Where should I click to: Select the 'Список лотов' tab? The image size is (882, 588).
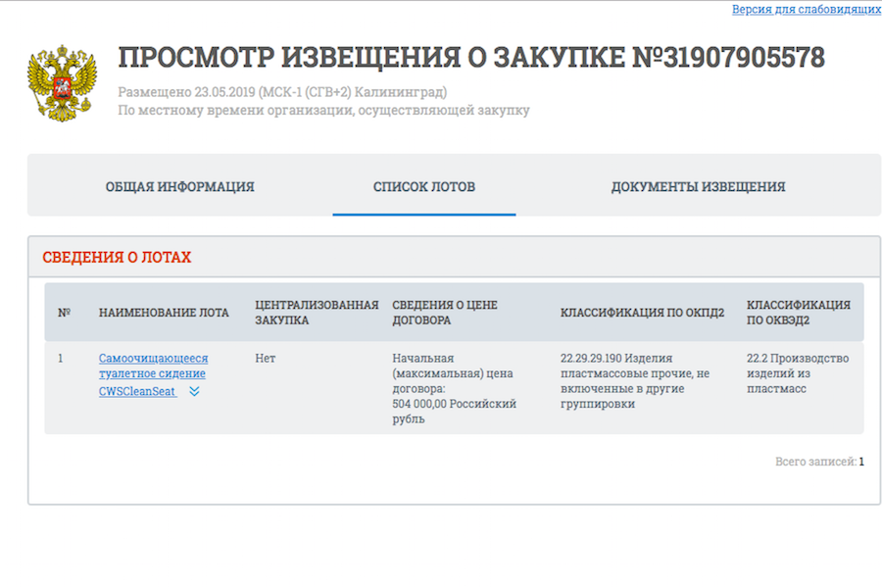pos(423,187)
